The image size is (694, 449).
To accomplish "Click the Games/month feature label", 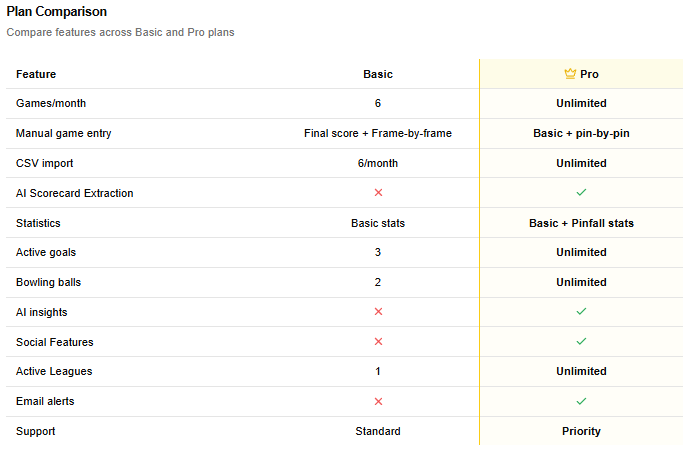I will (49, 103).
